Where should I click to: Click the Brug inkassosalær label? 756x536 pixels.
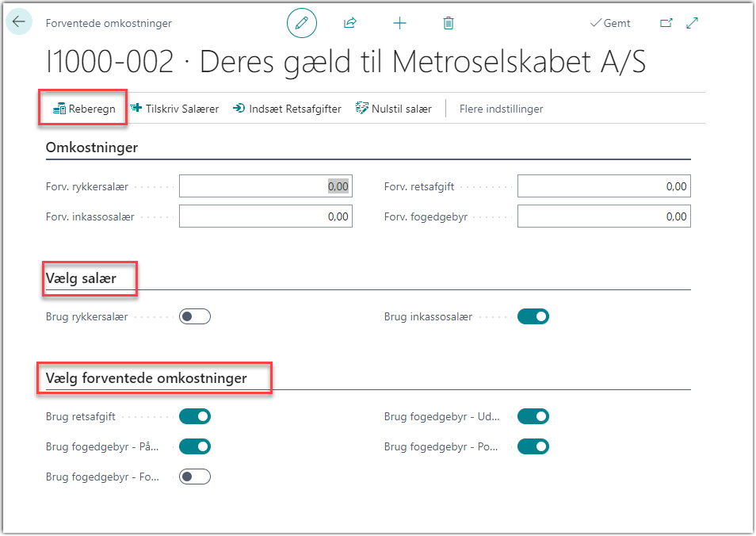pos(428,317)
